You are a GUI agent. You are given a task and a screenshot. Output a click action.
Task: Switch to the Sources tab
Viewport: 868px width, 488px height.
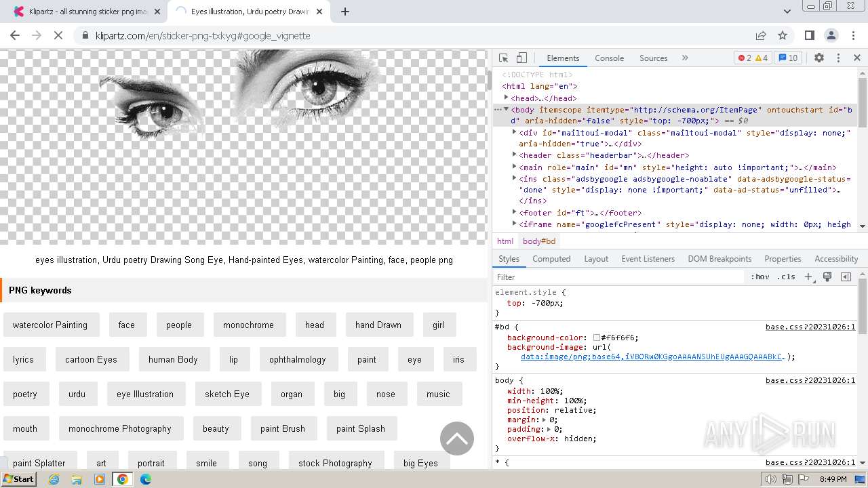point(654,58)
